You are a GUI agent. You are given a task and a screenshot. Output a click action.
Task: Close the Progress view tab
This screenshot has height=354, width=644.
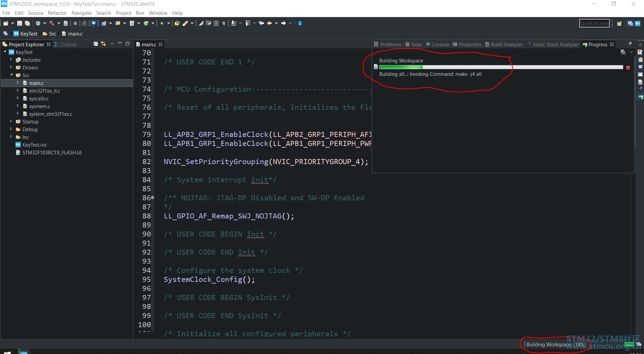(612, 44)
